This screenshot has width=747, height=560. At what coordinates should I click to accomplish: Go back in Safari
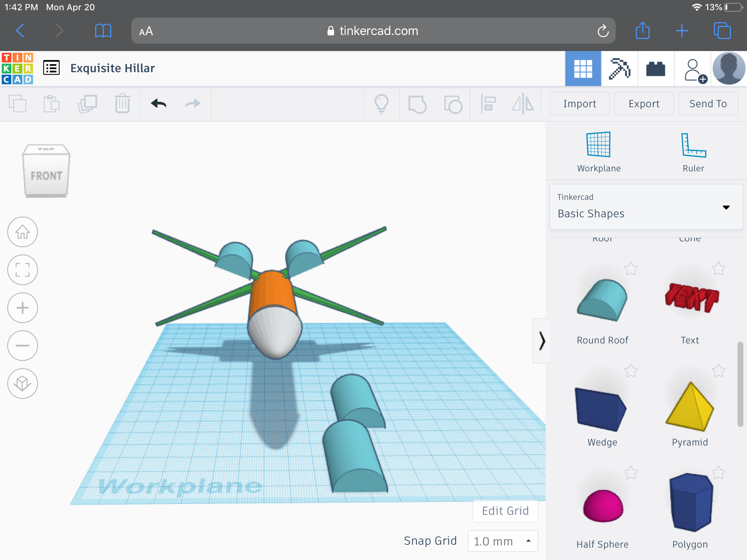(x=20, y=31)
